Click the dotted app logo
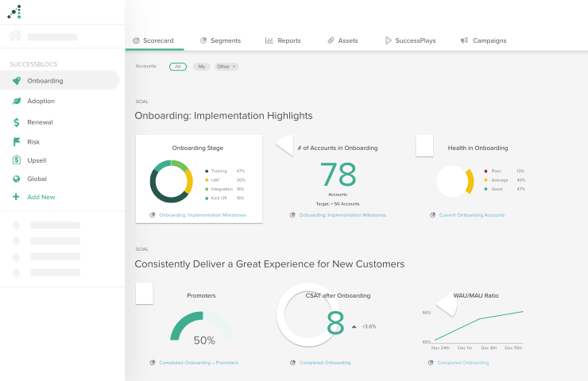 point(14,12)
